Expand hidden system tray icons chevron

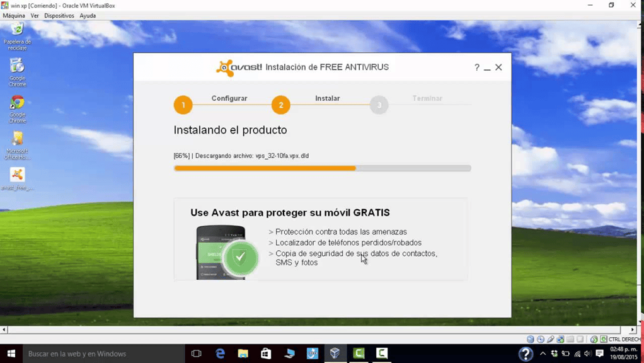(543, 354)
